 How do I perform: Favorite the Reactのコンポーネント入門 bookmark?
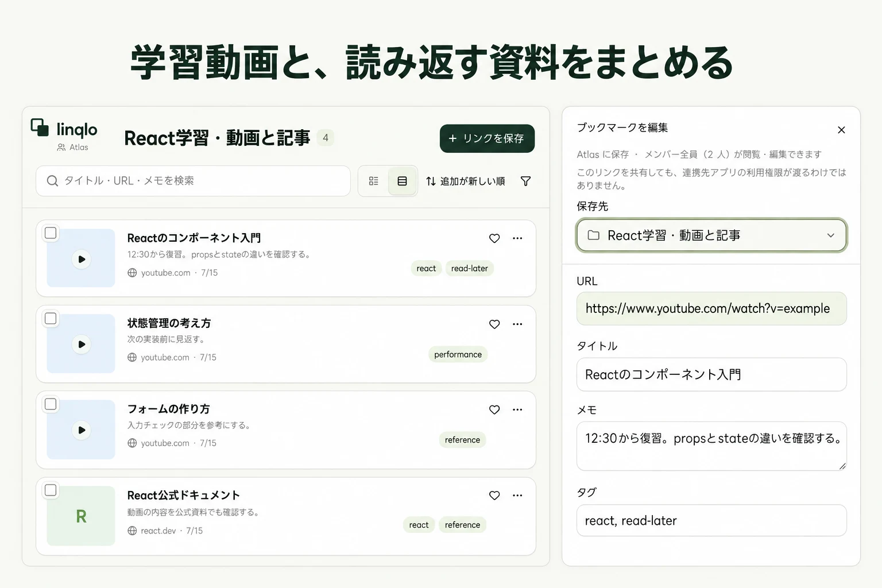click(x=494, y=238)
